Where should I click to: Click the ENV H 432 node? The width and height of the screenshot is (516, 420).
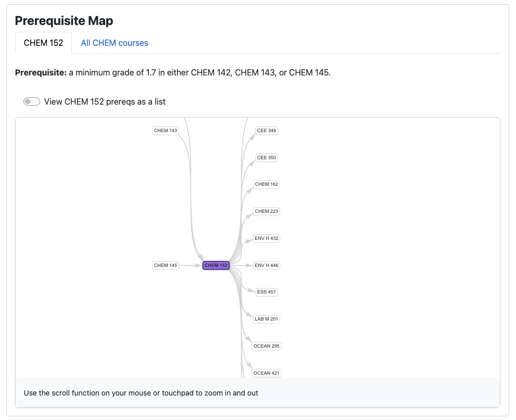(266, 238)
